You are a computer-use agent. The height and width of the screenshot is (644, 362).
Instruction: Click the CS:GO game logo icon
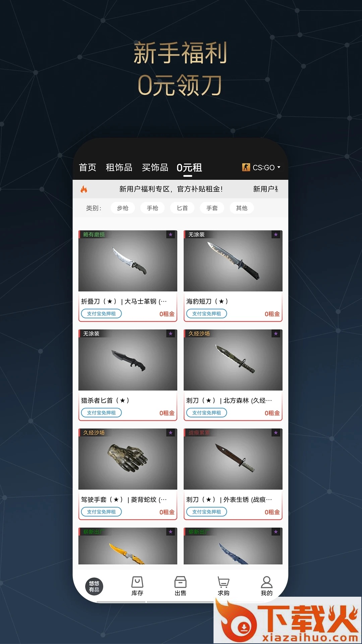tap(246, 167)
